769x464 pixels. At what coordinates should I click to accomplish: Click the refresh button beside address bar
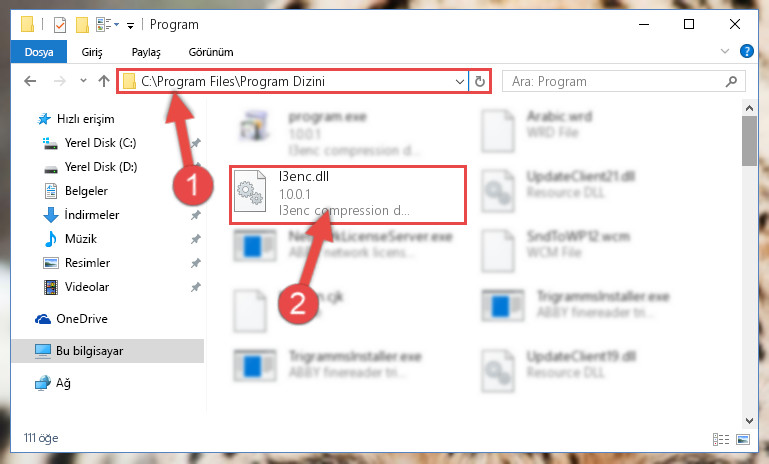(480, 81)
